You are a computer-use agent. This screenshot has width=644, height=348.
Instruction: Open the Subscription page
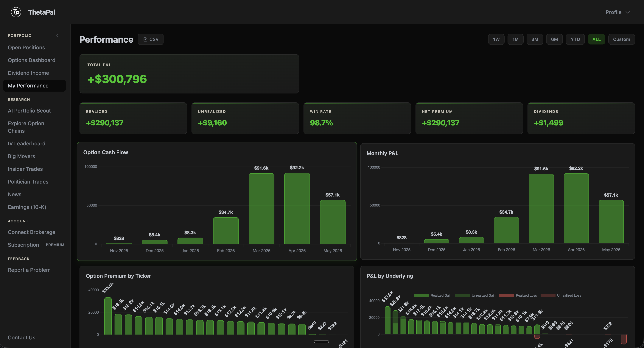tap(23, 245)
